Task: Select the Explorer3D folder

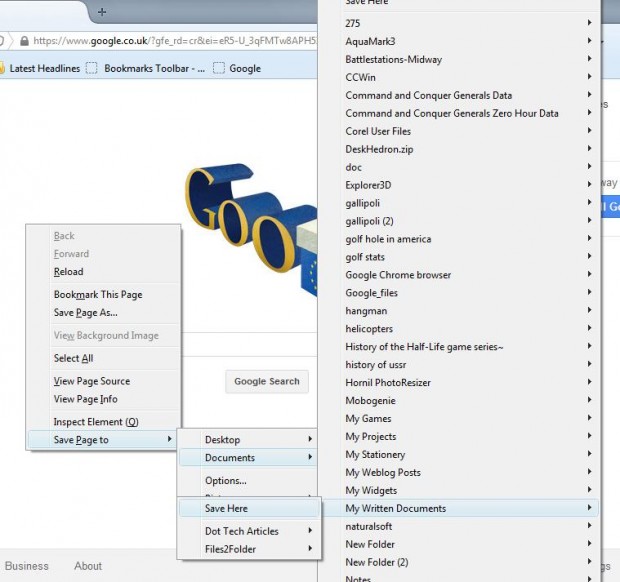Action: click(459, 185)
